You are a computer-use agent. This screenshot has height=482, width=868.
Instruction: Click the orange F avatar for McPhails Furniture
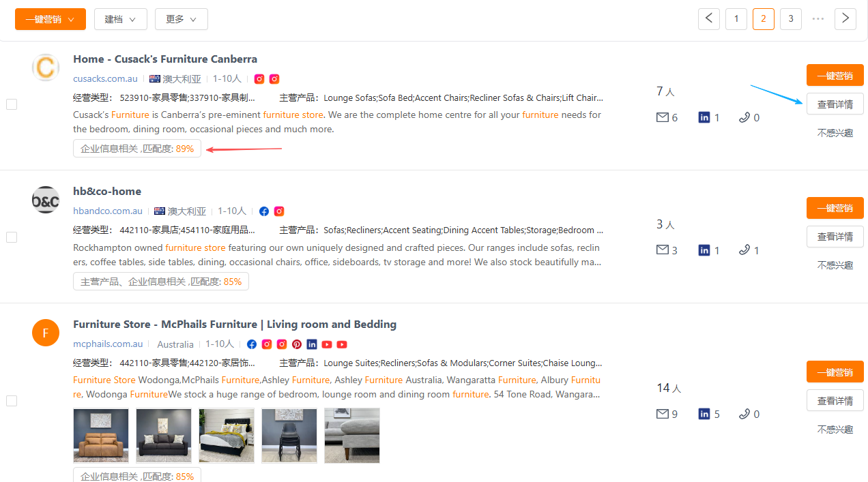46,333
